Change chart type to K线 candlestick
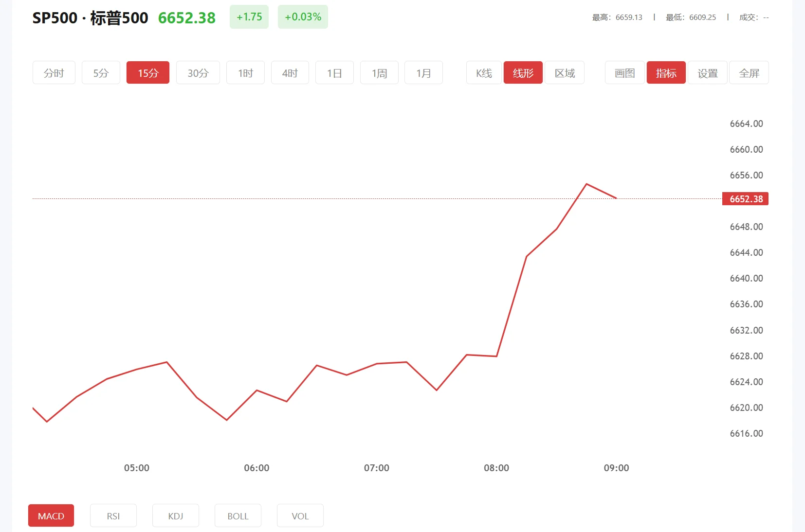The image size is (805, 532). coord(484,73)
